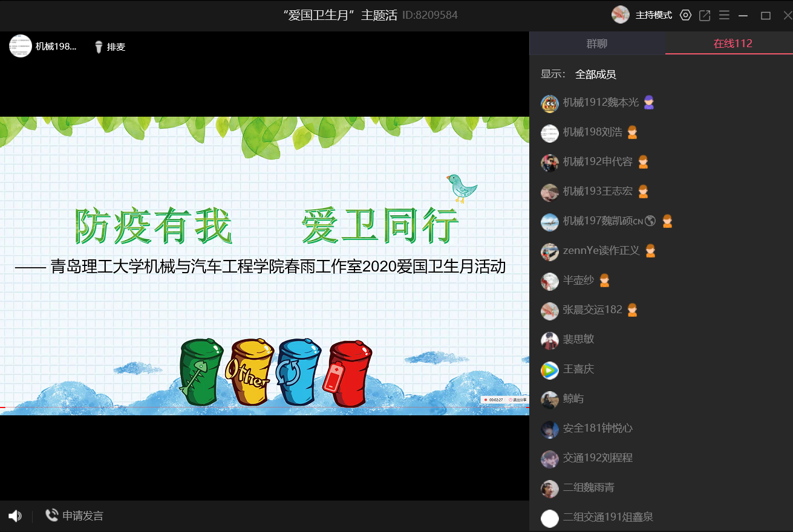Mute the speaker volume icon
The height and width of the screenshot is (532, 793).
(15, 516)
